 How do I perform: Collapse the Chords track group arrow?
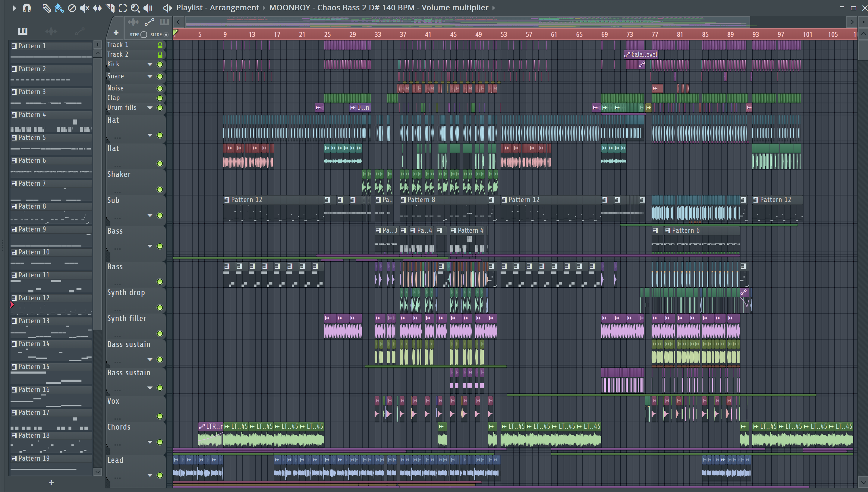(x=149, y=442)
